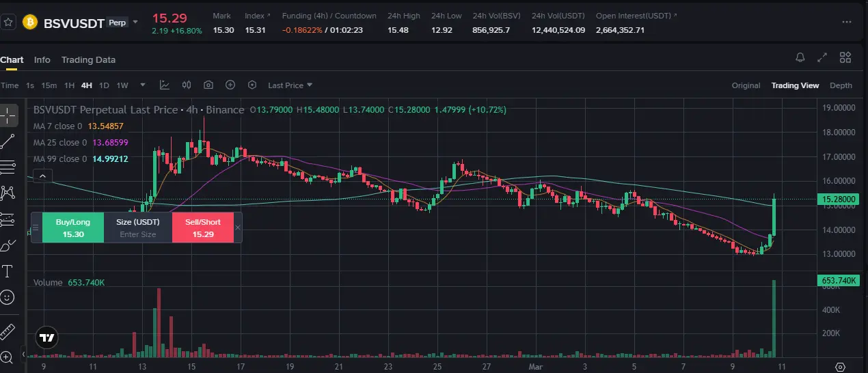Viewport: 868px width, 373px height.
Task: Click the MA 99 close indicator label
Action: click(x=60, y=159)
